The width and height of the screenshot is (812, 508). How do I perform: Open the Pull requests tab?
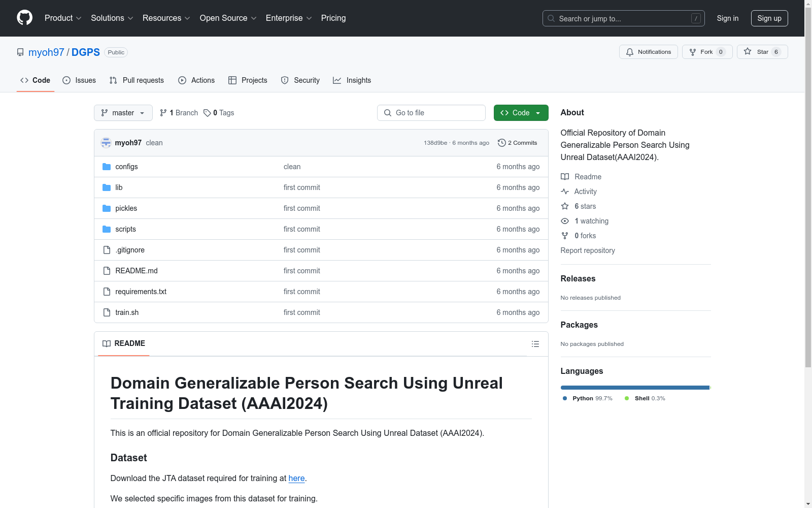pyautogui.click(x=137, y=80)
